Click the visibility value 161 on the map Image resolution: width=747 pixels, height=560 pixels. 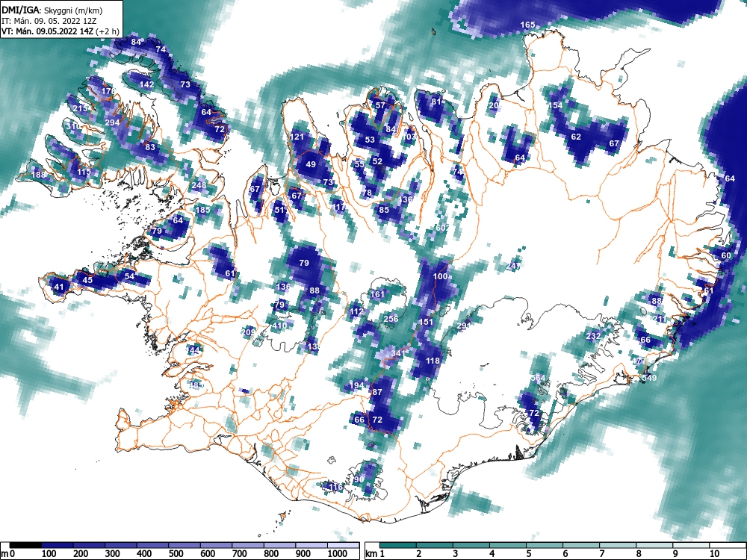point(376,293)
